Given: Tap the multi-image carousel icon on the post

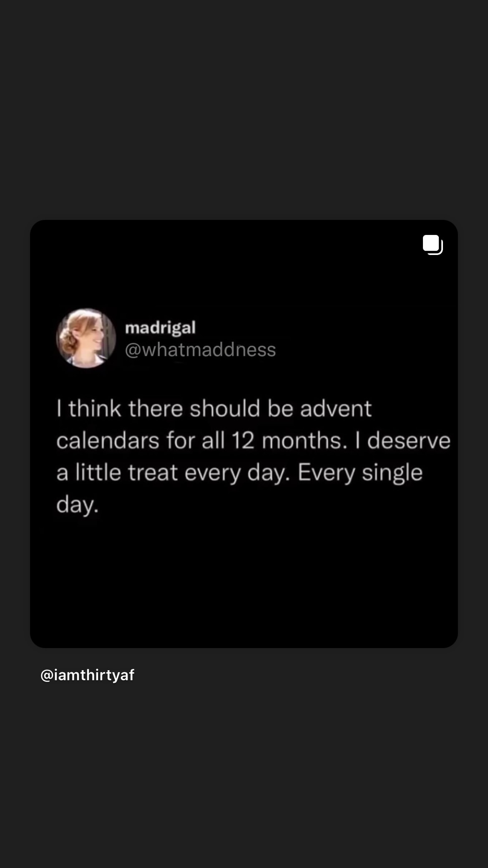Looking at the screenshot, I should click(433, 245).
